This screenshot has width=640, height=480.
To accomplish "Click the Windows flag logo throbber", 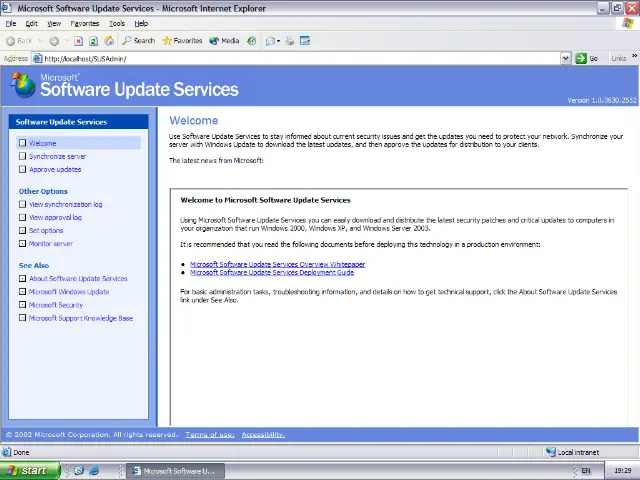I will tap(628, 23).
